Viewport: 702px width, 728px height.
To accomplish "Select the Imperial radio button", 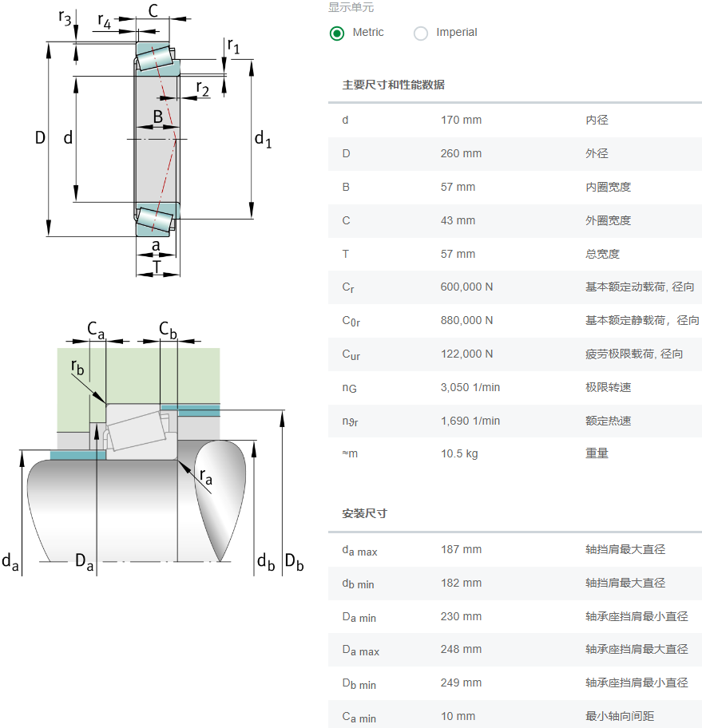I will tap(421, 34).
